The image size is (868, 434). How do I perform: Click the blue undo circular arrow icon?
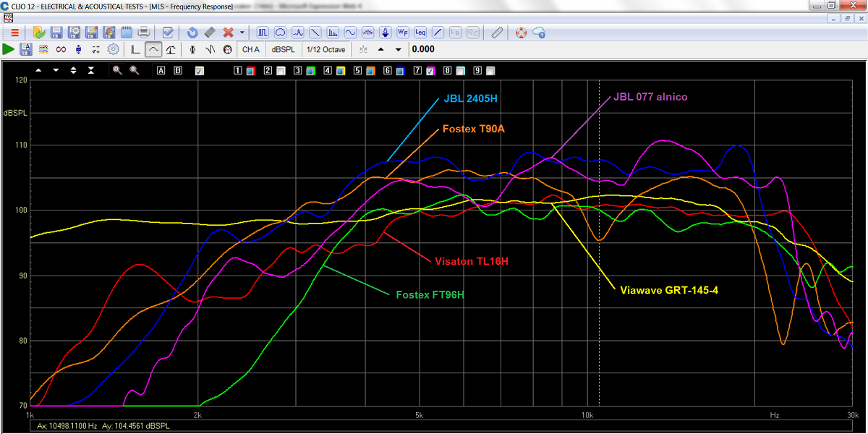click(192, 33)
